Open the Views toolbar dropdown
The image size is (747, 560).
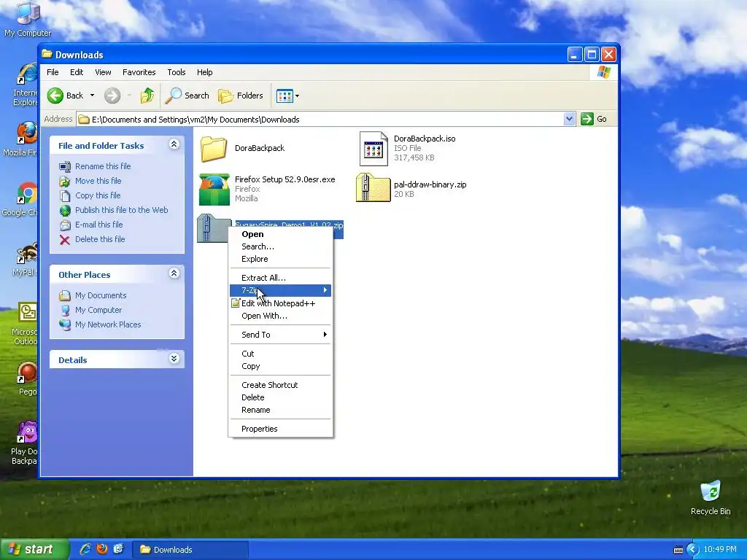tap(287, 96)
